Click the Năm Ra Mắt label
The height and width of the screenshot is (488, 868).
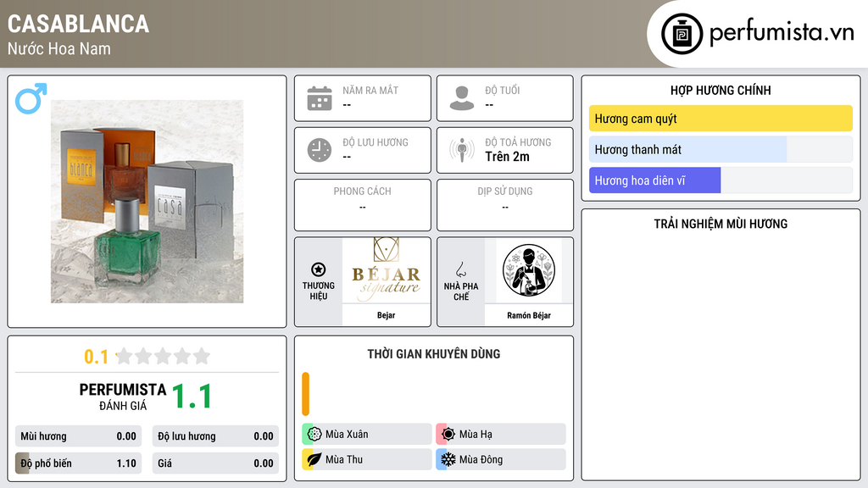(370, 90)
